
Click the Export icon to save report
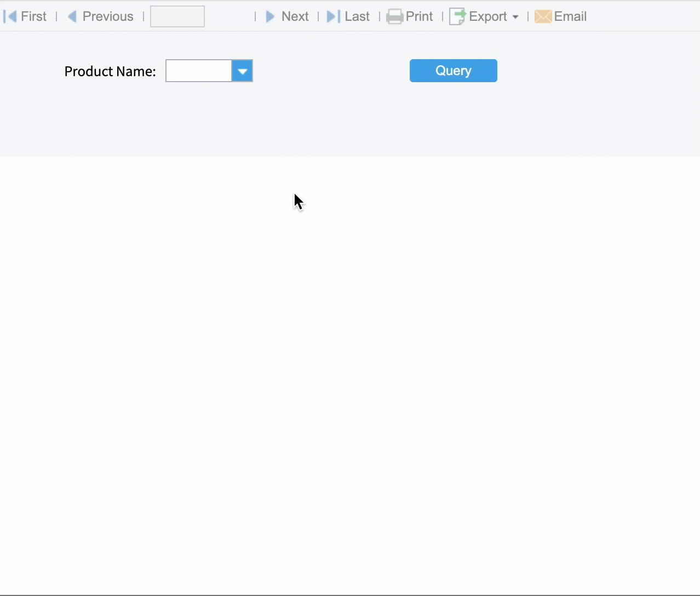tap(456, 16)
